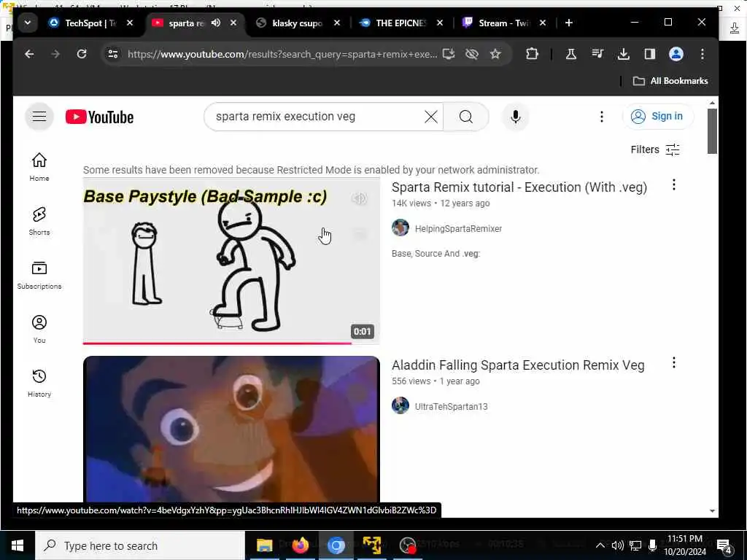Image resolution: width=747 pixels, height=560 pixels.
Task: Reload the YouTube results page
Action: [82, 54]
